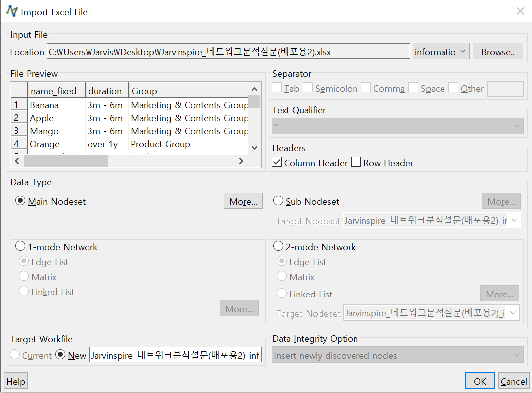Click the duration column header
Image resolution: width=532 pixels, height=393 pixels.
pyautogui.click(x=106, y=91)
